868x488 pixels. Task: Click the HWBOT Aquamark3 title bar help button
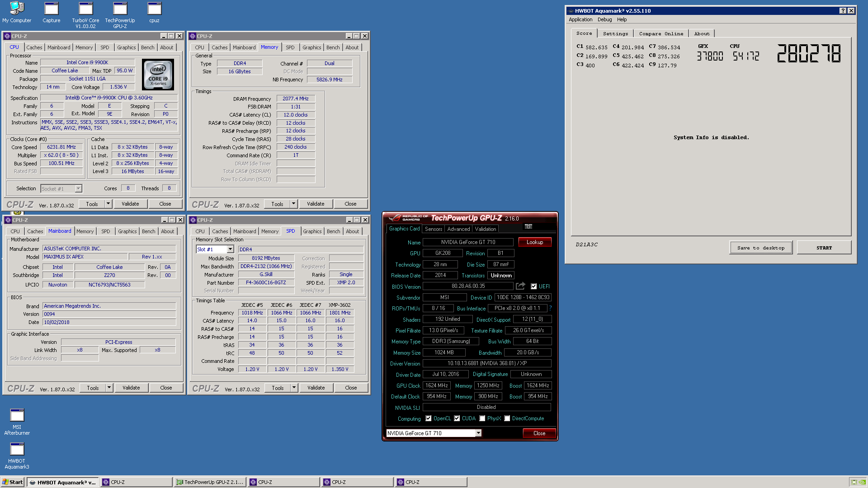[843, 11]
